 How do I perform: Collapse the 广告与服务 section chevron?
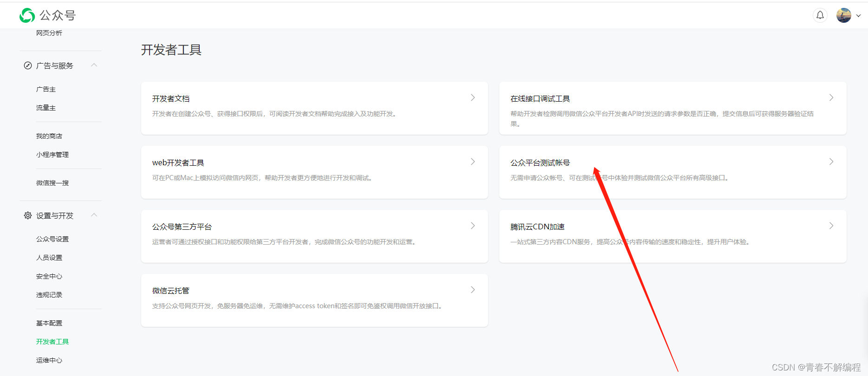click(x=94, y=65)
